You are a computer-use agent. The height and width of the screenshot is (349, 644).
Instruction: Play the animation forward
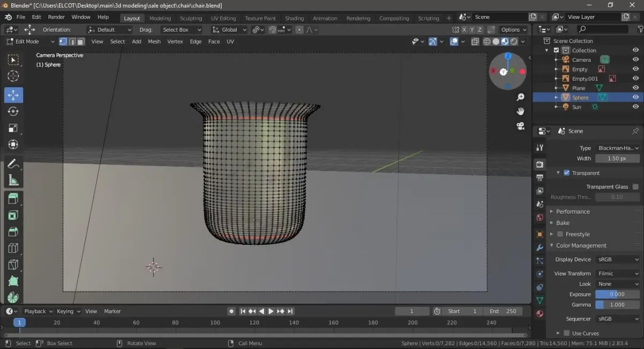point(271,311)
